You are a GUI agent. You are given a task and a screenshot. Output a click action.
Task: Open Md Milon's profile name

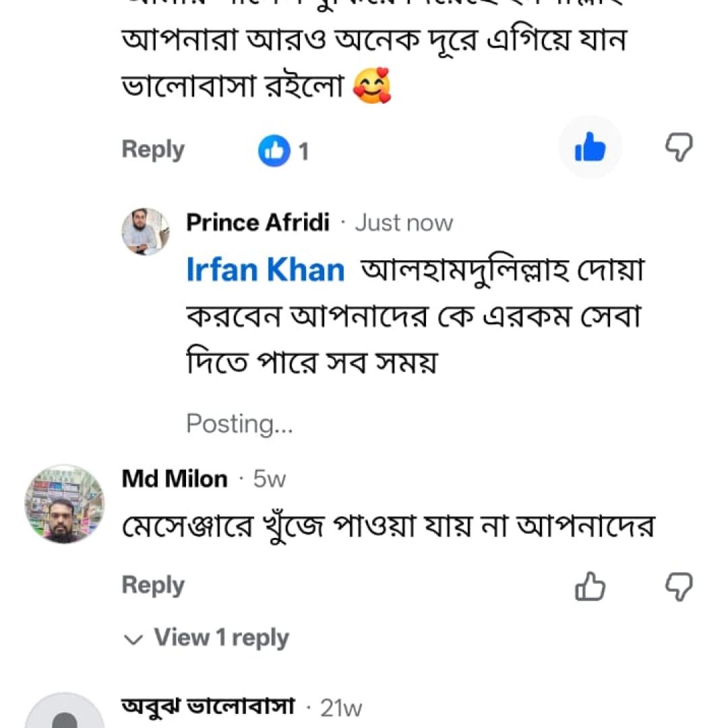[175, 479]
